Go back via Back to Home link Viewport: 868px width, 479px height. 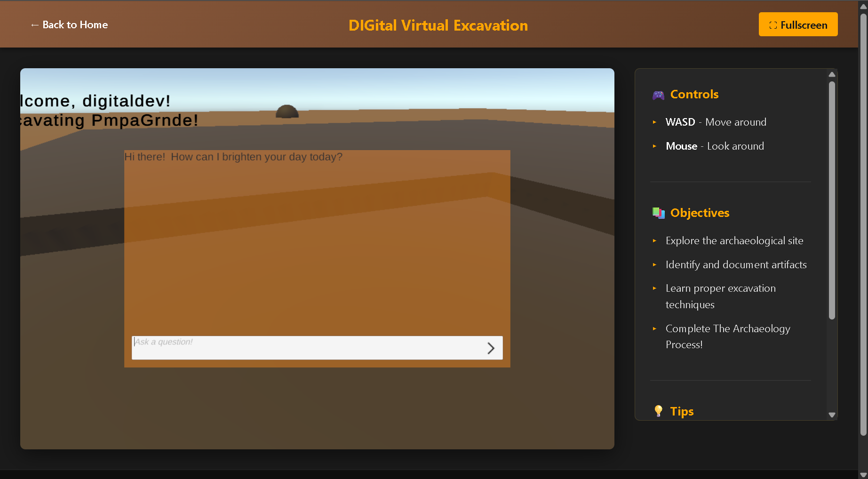click(69, 25)
